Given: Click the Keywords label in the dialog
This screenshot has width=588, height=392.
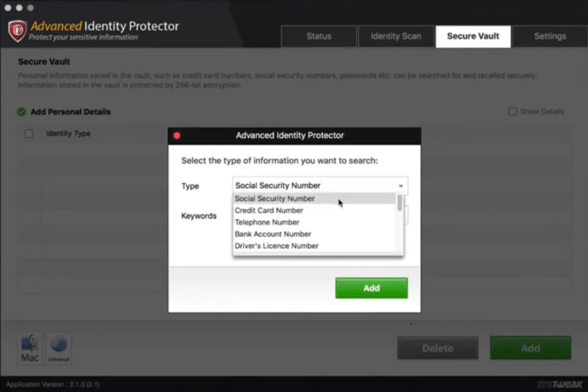Looking at the screenshot, I should coord(199,216).
